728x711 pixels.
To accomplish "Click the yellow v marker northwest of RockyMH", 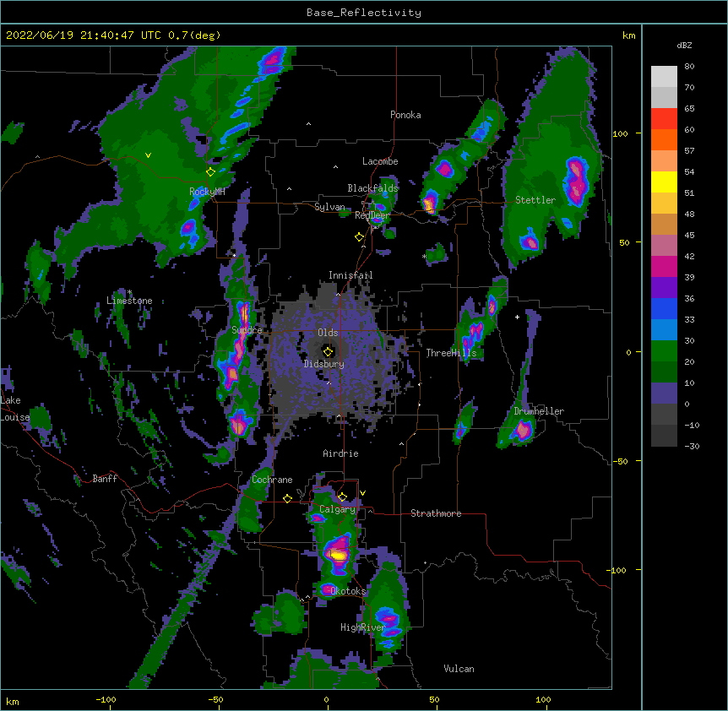I will 148,155.
